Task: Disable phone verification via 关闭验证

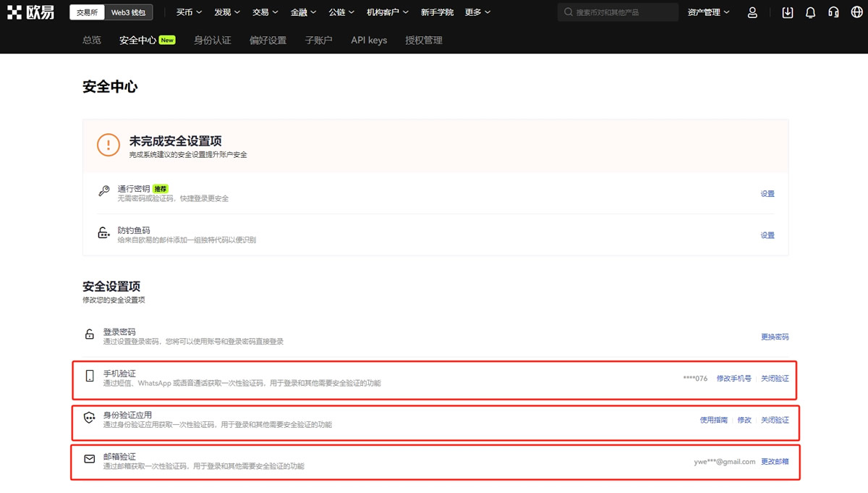Action: pos(776,378)
